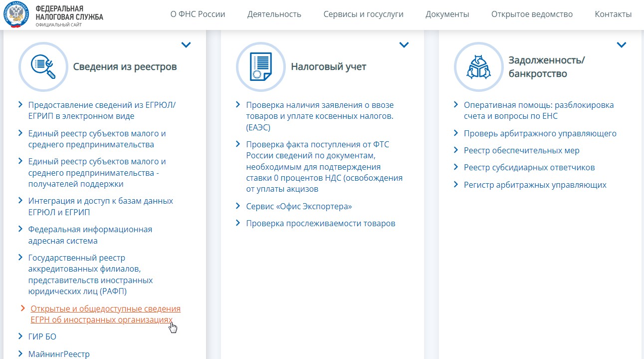Collapse the Сведения из реестров panel

tap(186, 44)
